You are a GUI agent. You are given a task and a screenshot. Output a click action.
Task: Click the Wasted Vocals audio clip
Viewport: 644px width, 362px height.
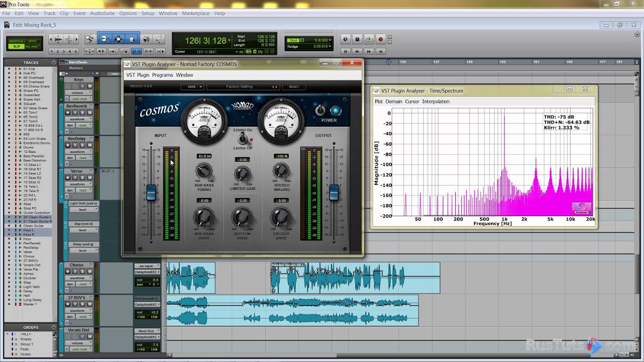point(355,278)
